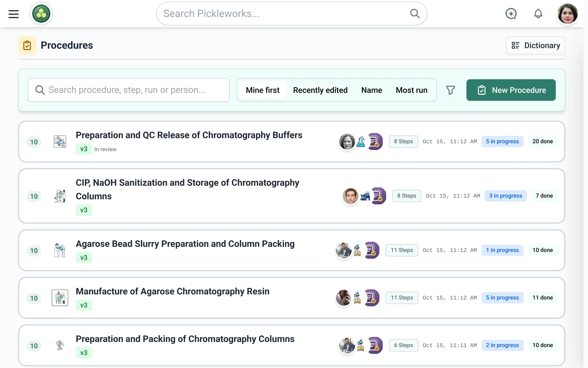Click v3 version tag on CIP NaOH row

[x=84, y=210]
